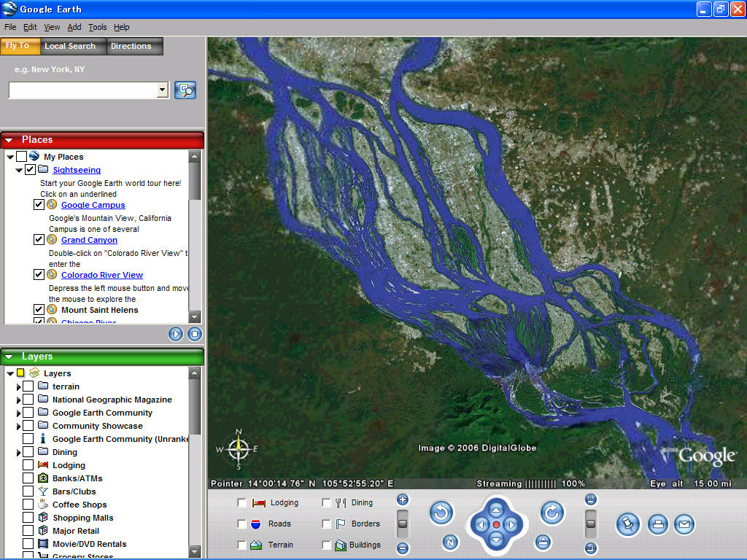Click the tilt slider handle

click(591, 524)
